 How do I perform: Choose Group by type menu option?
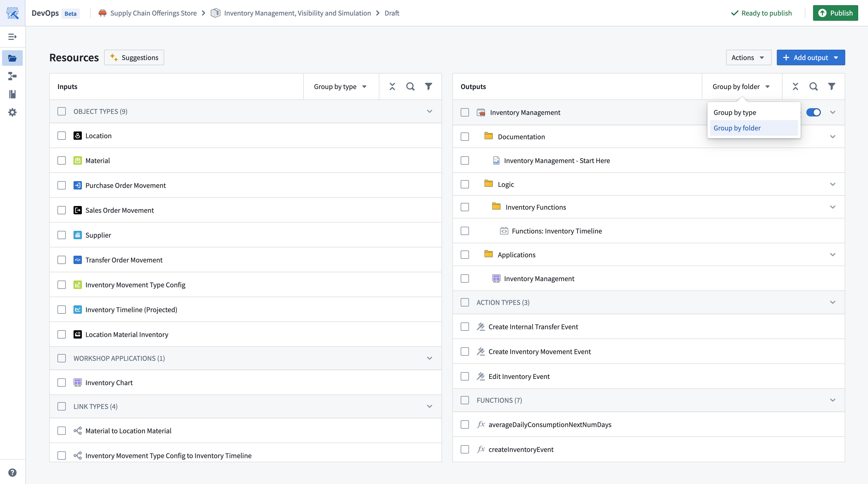click(735, 113)
